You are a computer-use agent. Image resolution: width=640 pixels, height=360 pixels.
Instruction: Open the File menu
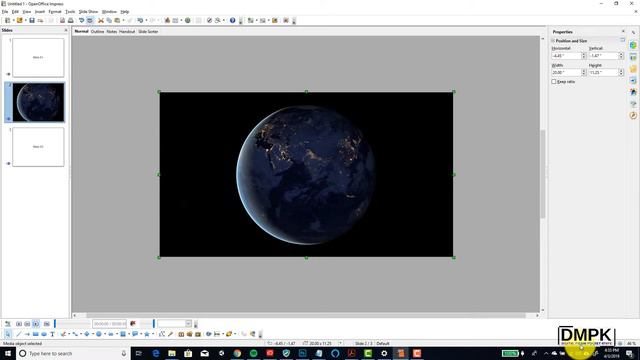point(5,11)
